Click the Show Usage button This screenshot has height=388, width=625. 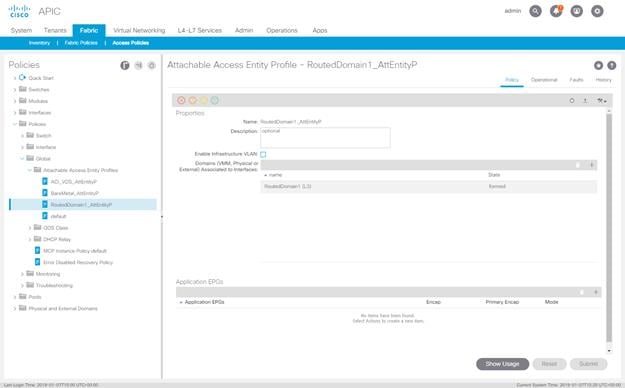click(x=503, y=364)
